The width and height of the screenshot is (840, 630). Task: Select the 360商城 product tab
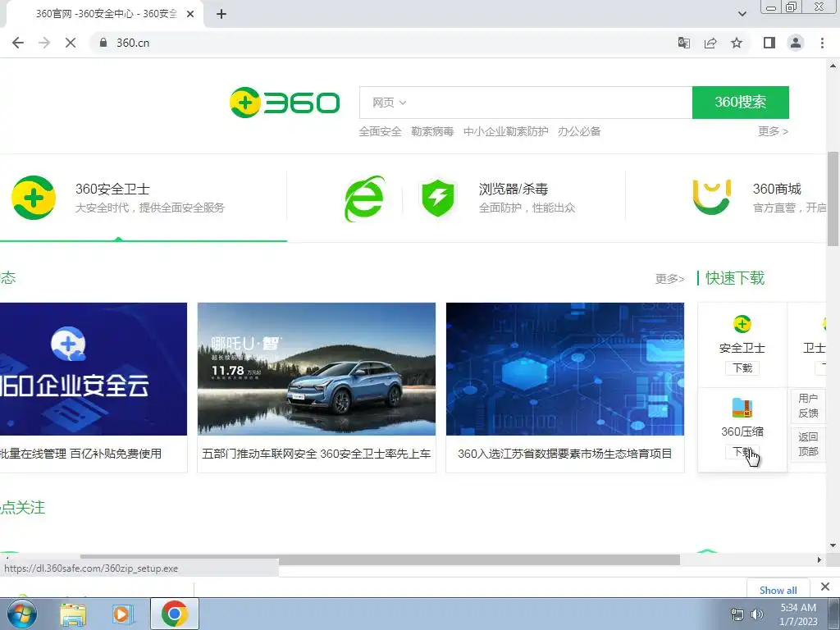click(726, 198)
